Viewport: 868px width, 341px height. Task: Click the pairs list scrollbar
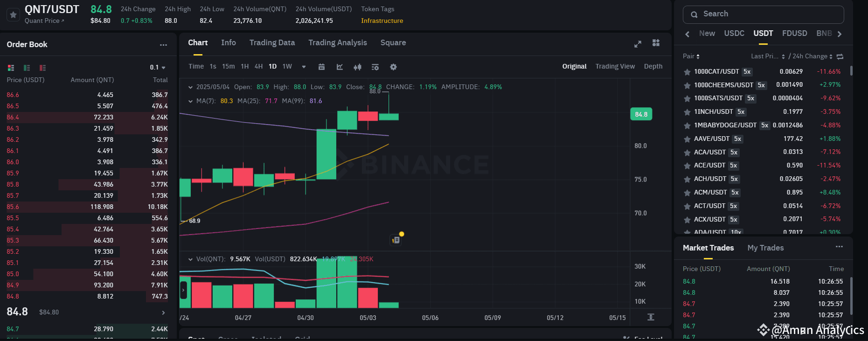coord(851,71)
